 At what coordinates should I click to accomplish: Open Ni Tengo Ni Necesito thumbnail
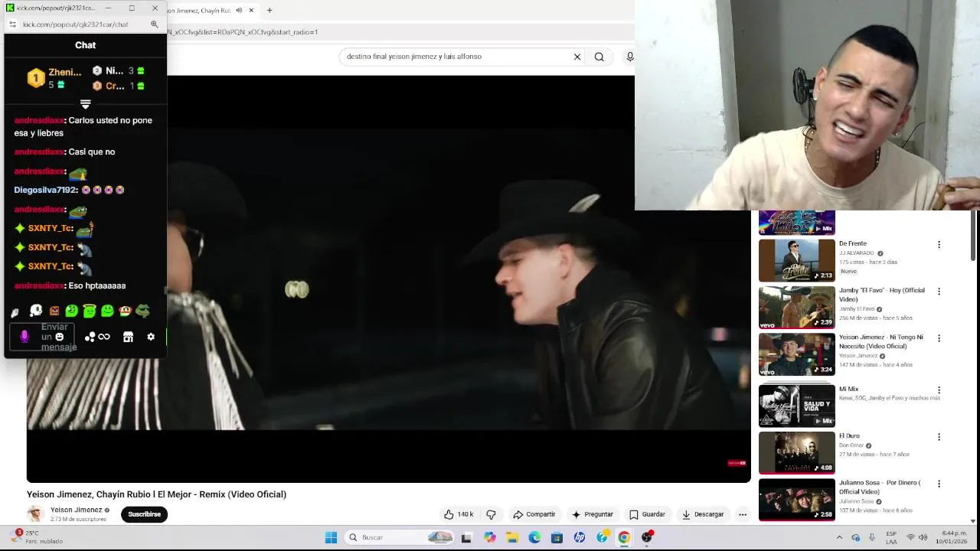pyautogui.click(x=796, y=354)
